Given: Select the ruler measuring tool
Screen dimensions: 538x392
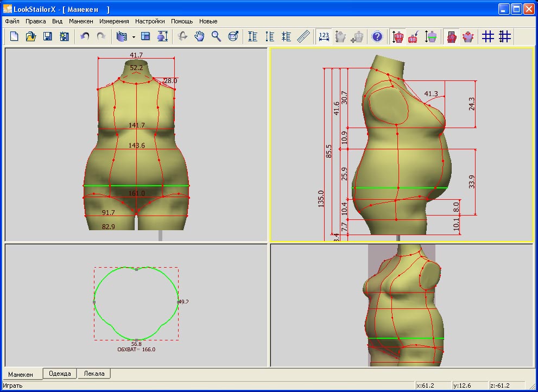Looking at the screenshot, I should (303, 36).
